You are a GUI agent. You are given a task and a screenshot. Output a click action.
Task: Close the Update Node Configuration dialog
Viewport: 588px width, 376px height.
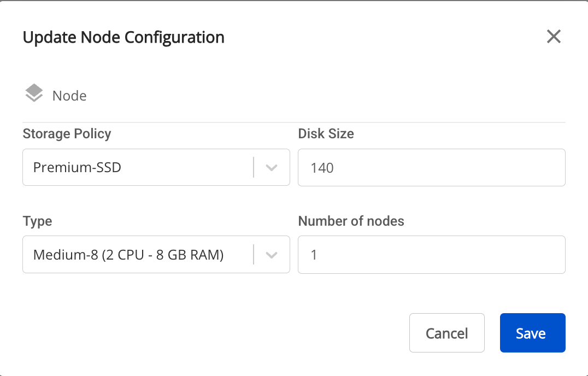click(554, 37)
